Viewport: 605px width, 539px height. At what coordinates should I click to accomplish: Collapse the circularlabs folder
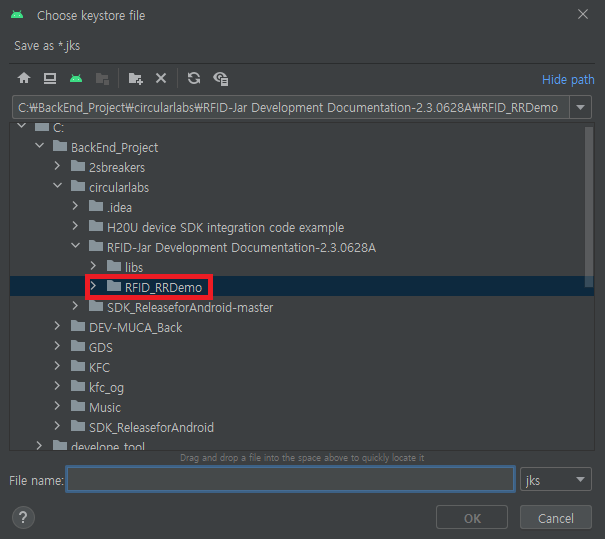(57, 186)
